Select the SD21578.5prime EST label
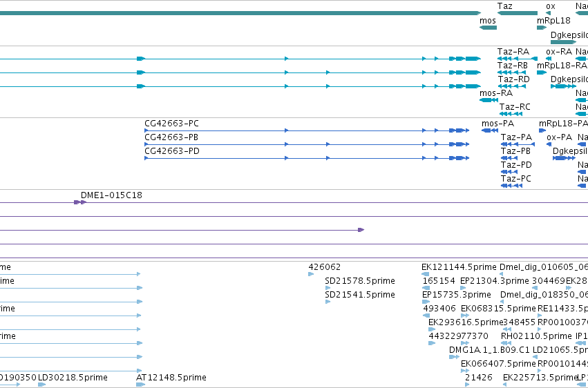Screen dimensions: 588x388 [359, 281]
